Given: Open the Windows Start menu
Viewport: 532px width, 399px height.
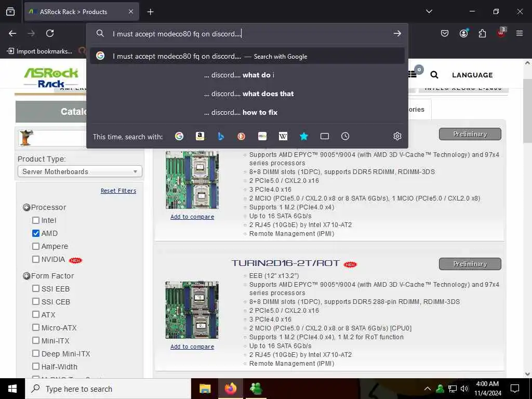Looking at the screenshot, I should pos(12,389).
